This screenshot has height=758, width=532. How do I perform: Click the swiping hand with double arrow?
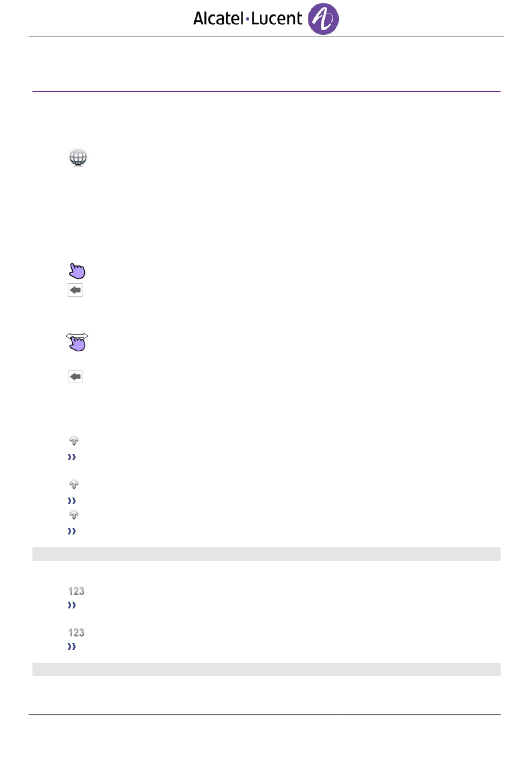tap(77, 342)
